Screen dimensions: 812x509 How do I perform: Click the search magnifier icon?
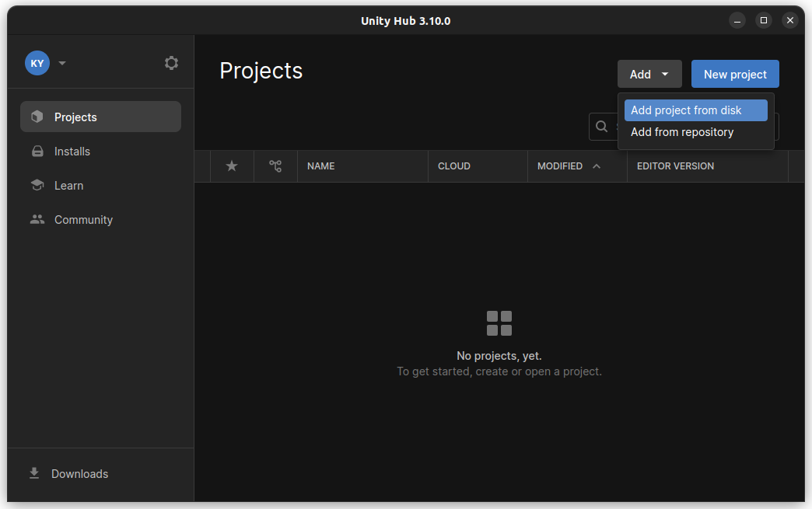coord(601,126)
